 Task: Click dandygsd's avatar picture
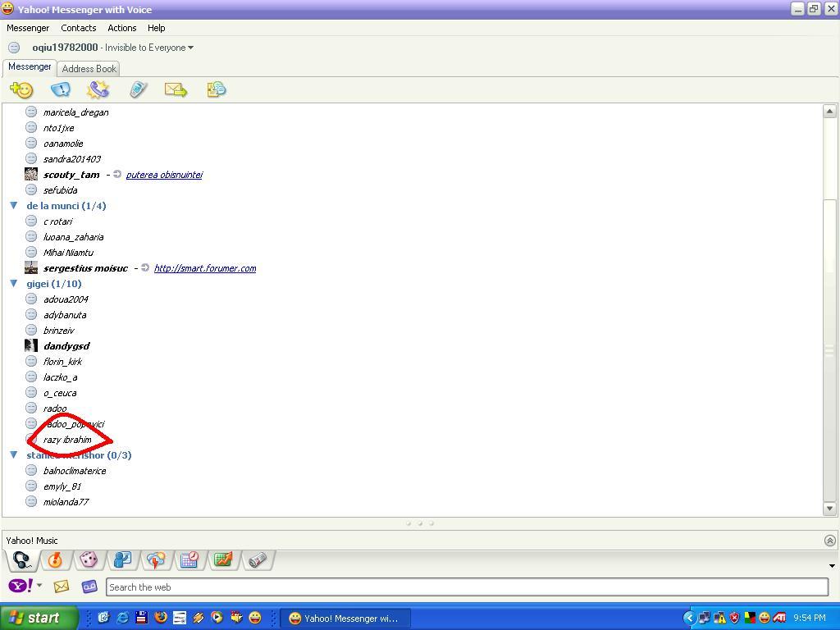tap(31, 345)
